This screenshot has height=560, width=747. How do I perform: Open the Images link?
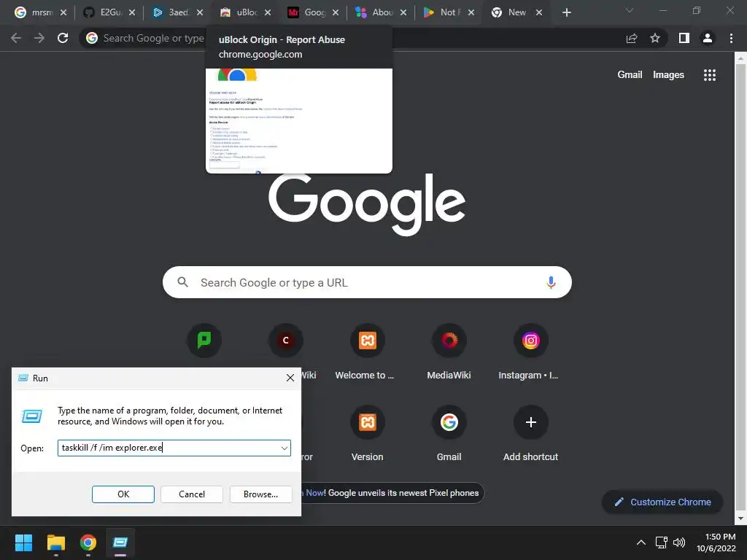coord(668,75)
